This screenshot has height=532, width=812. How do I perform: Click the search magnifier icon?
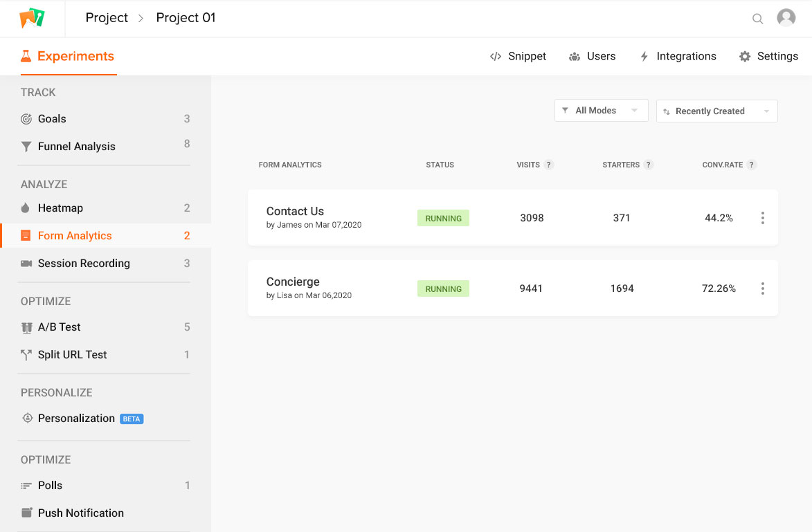click(757, 19)
